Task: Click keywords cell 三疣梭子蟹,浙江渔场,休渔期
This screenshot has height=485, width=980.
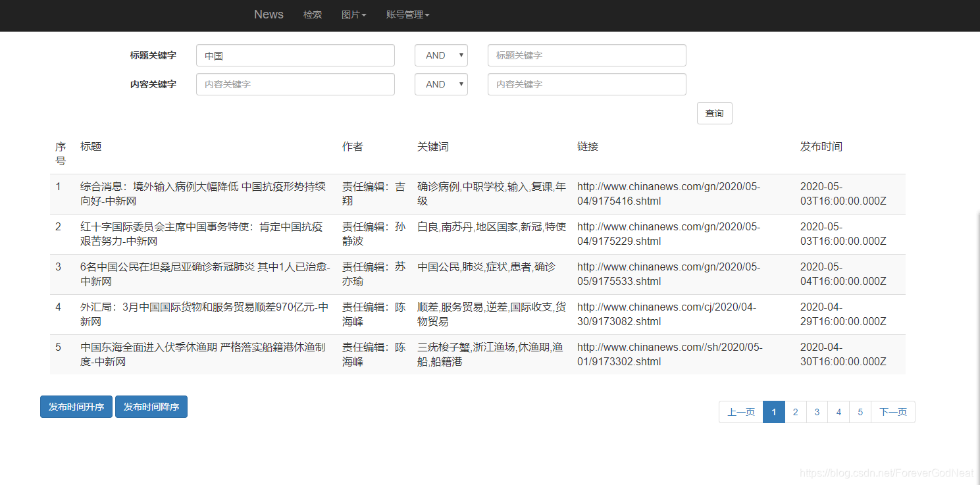Action: point(490,354)
